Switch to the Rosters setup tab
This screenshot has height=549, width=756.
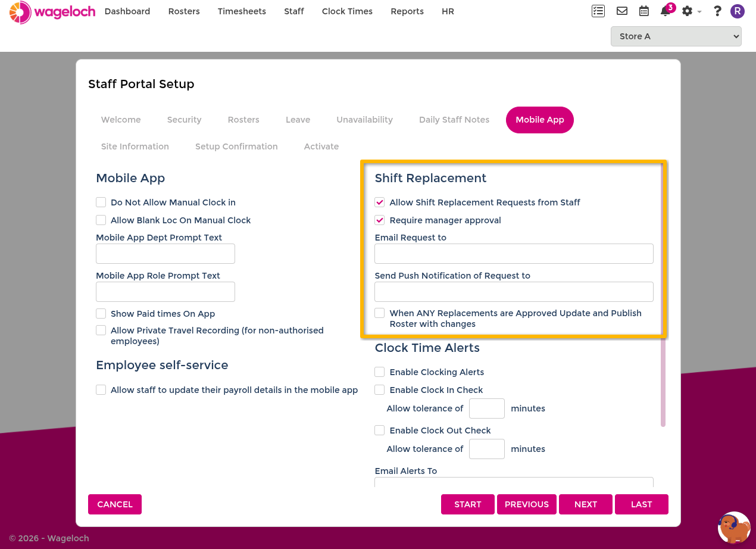tap(243, 120)
